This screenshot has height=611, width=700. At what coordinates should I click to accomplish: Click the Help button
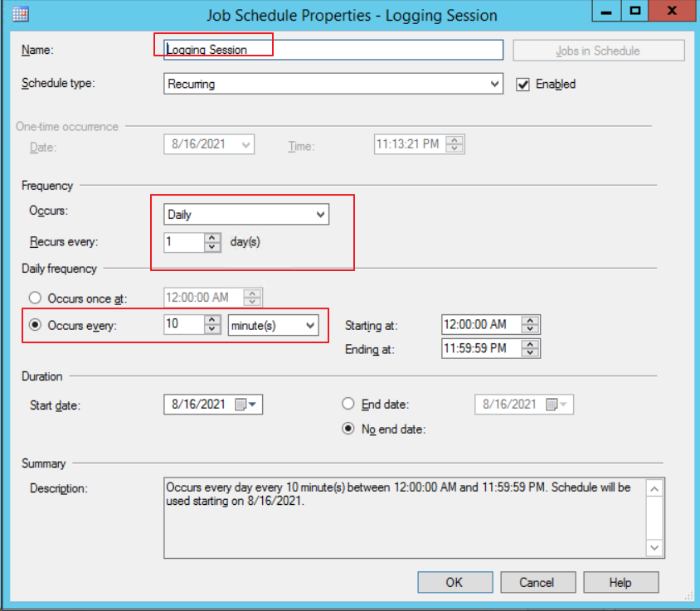[621, 583]
